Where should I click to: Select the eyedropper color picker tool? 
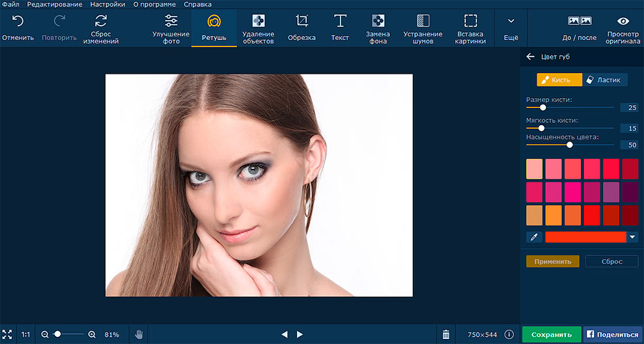tap(534, 237)
